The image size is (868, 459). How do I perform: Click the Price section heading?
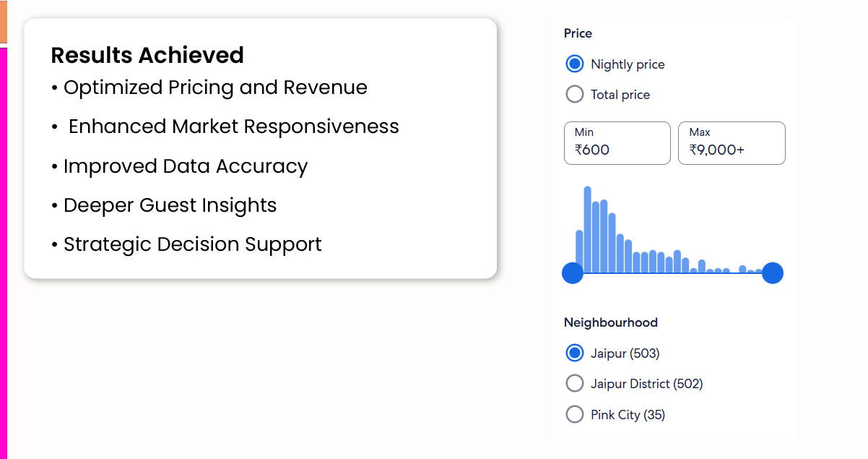click(x=578, y=33)
